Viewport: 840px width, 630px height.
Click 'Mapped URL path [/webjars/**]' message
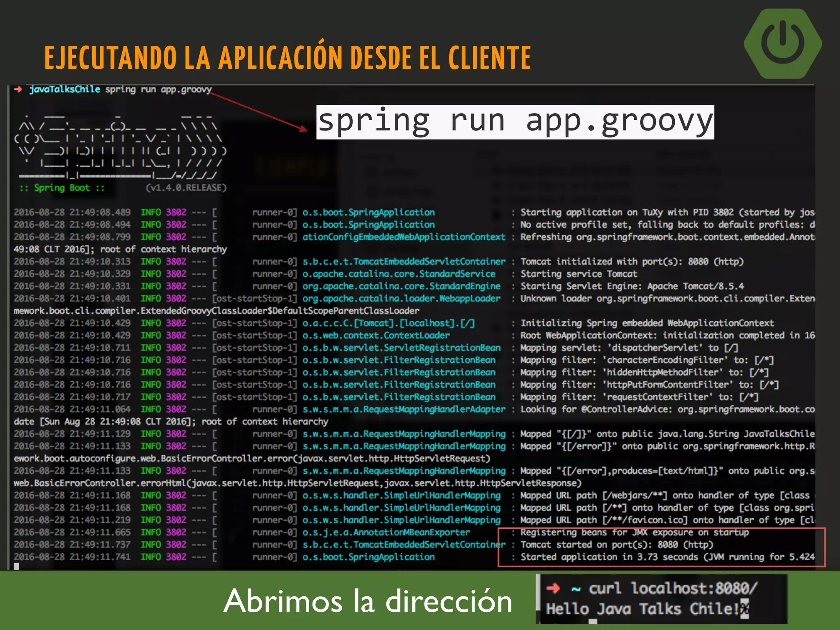click(x=668, y=495)
